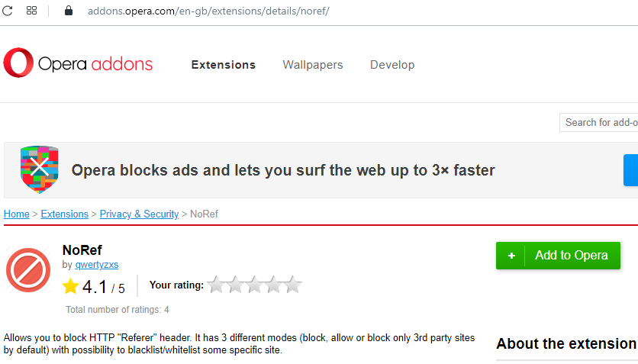The width and height of the screenshot is (638, 364).
Task: Focus the Search for add-ons field
Action: point(600,122)
